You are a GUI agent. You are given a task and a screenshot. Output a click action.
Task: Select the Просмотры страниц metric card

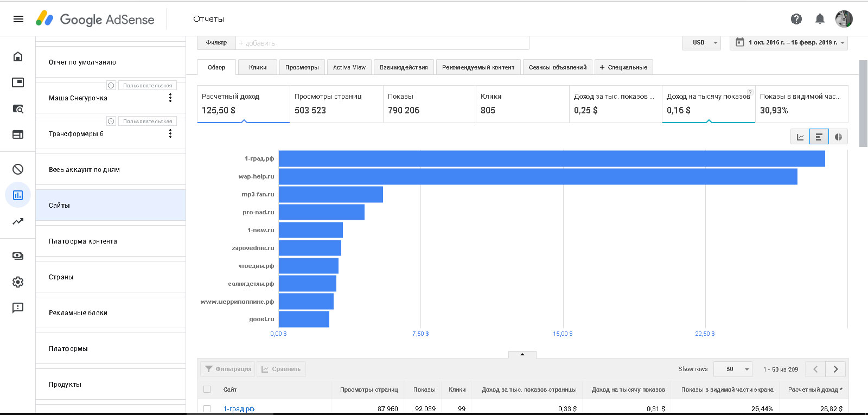336,104
